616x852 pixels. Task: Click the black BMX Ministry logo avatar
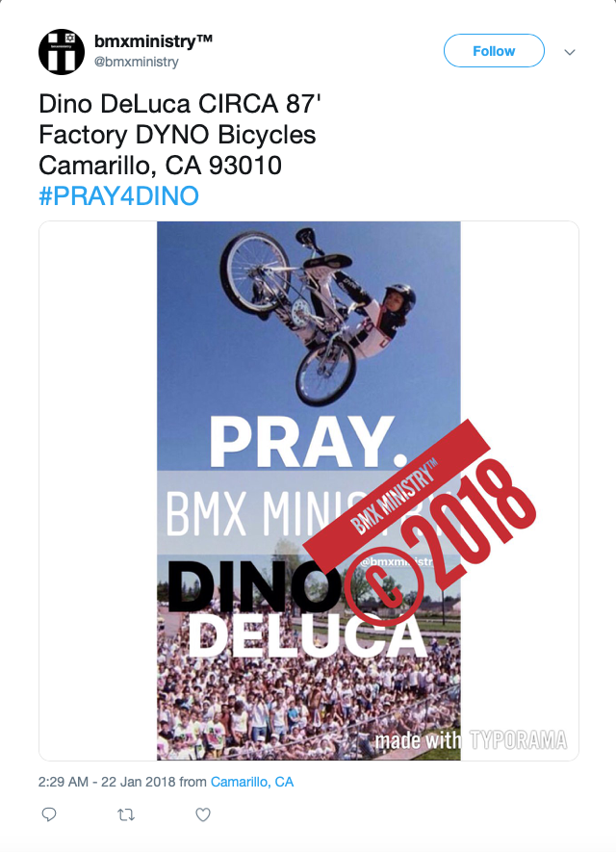click(62, 50)
